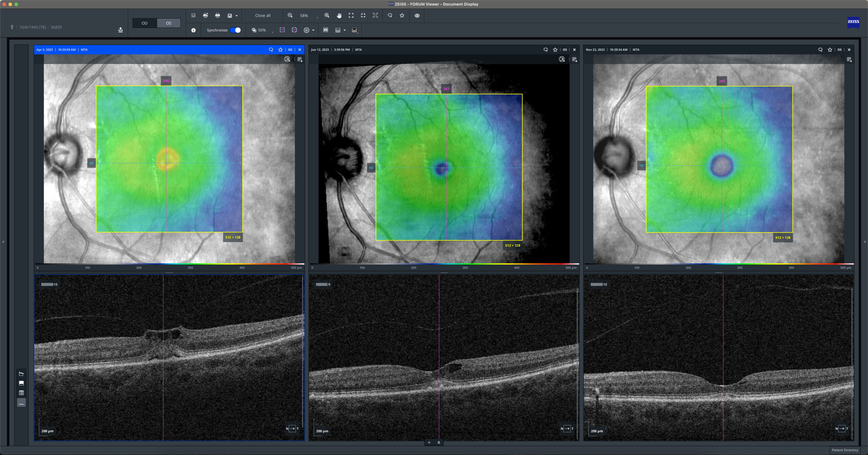Click the zoom out magnifier
This screenshot has width=868, height=455.
point(290,16)
